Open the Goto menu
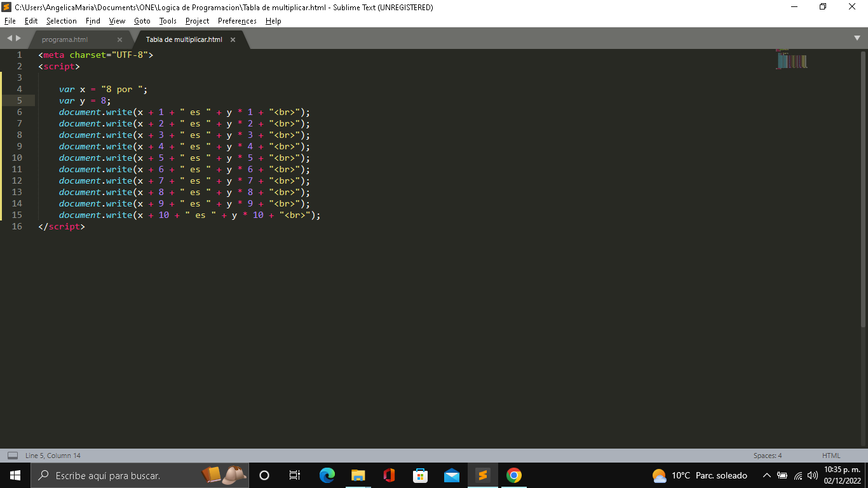Screen dimensions: 868x488 [142, 21]
